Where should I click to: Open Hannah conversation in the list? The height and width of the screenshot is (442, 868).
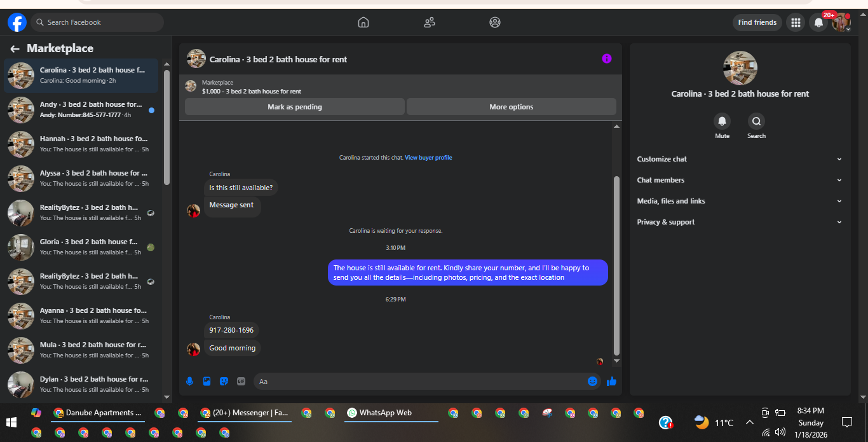click(81, 144)
